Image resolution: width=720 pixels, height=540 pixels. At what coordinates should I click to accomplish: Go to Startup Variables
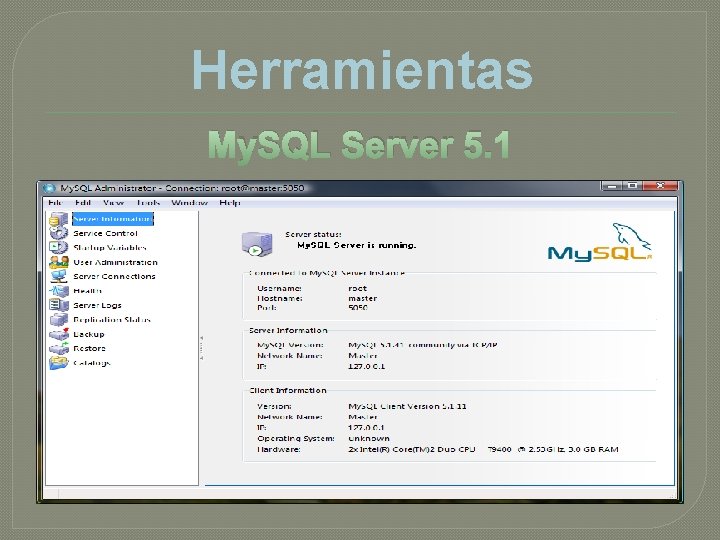(x=110, y=248)
